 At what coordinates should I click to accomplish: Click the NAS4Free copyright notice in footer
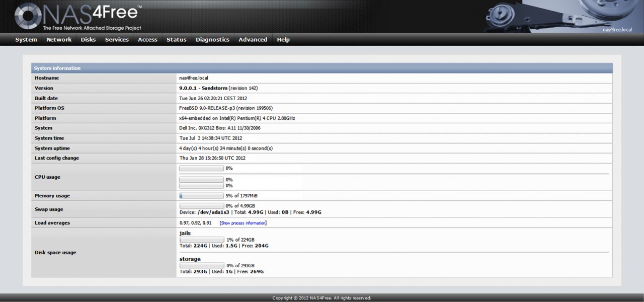(321, 297)
